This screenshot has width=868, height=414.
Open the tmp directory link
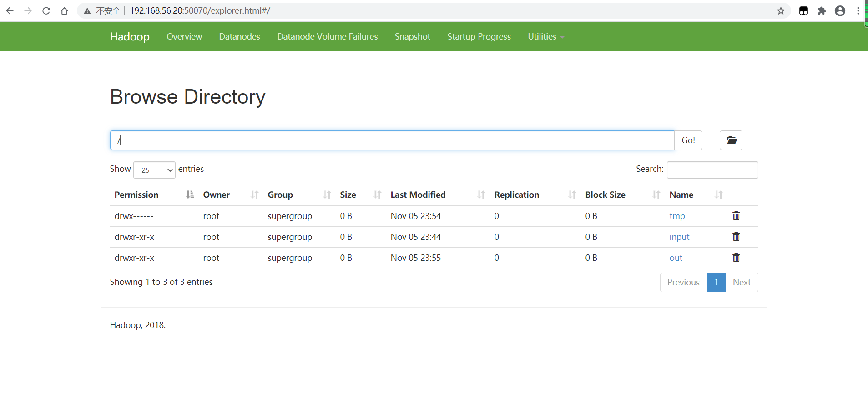pos(677,216)
